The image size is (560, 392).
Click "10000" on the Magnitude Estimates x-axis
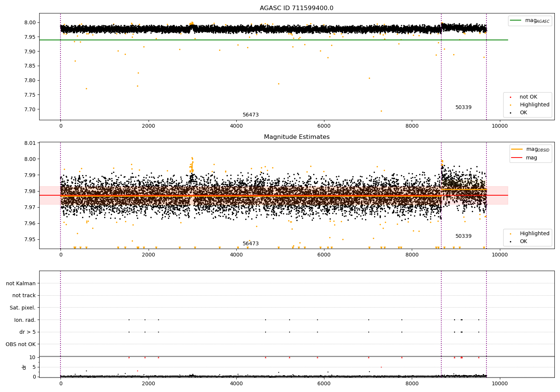point(500,255)
